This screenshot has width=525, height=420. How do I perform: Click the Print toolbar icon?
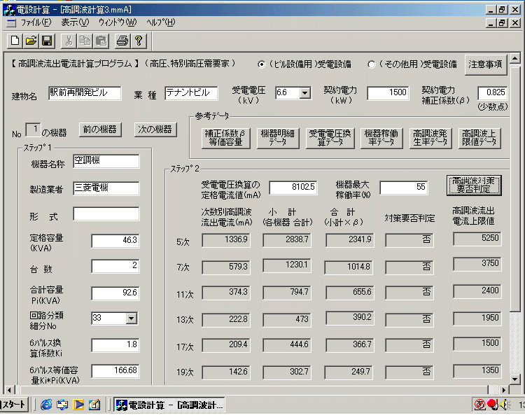tap(122, 41)
